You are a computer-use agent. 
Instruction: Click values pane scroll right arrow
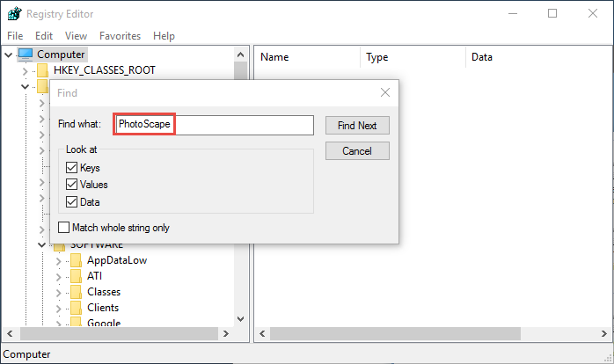click(x=604, y=334)
